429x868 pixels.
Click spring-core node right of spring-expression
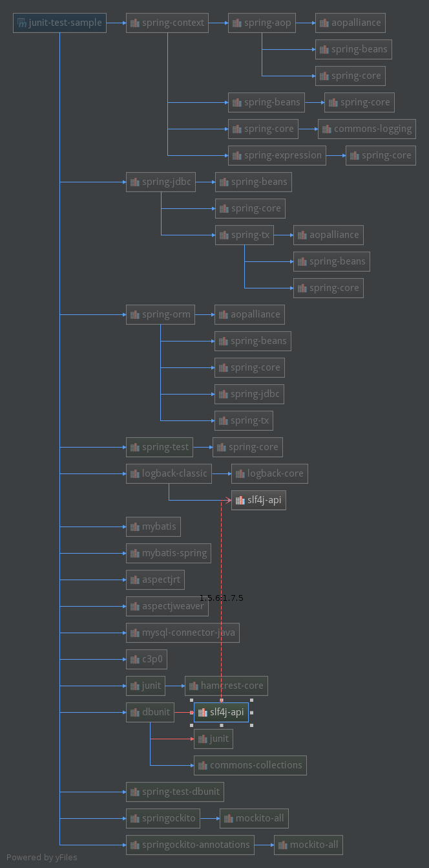381,155
